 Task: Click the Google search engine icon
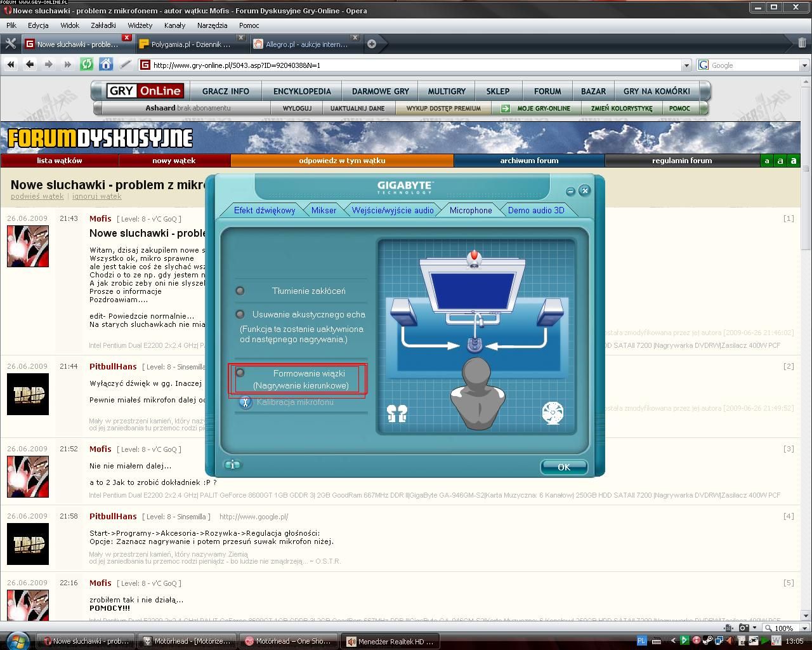click(x=704, y=65)
